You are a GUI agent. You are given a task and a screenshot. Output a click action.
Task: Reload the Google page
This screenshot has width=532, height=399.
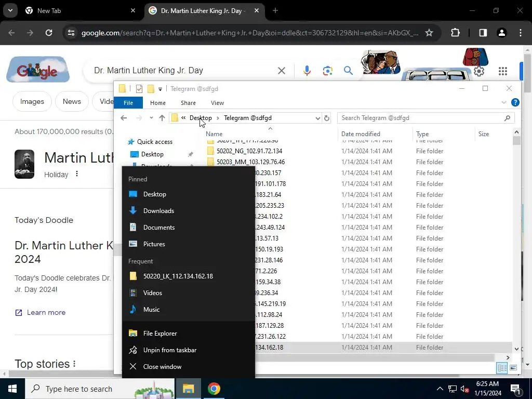pos(49,33)
